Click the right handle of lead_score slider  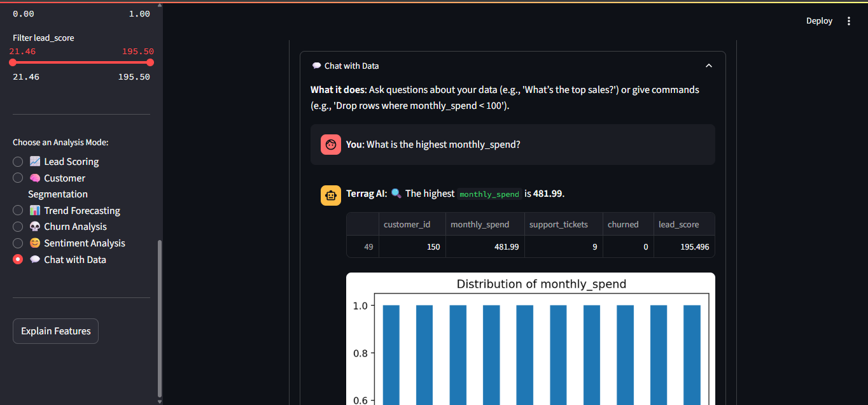click(x=150, y=62)
